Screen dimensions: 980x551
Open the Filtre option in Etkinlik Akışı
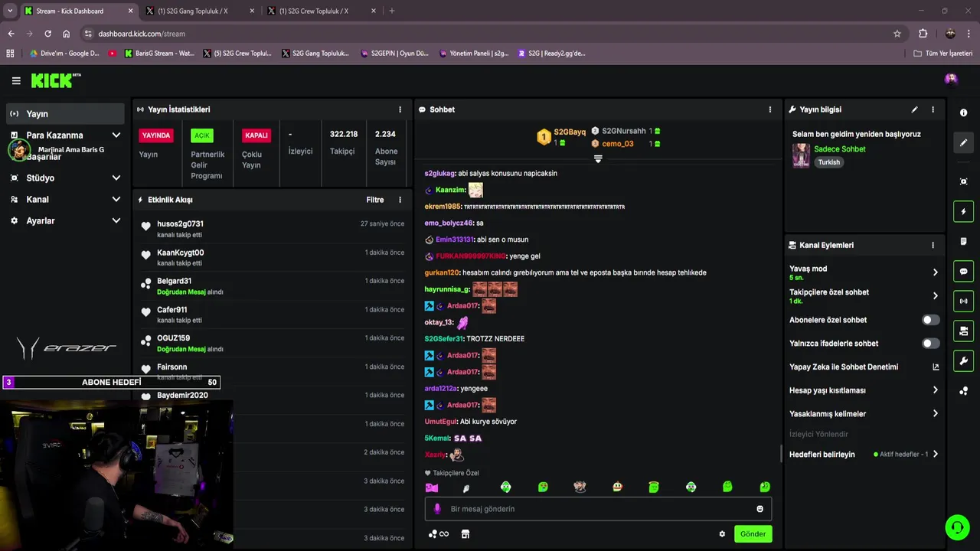tap(375, 200)
